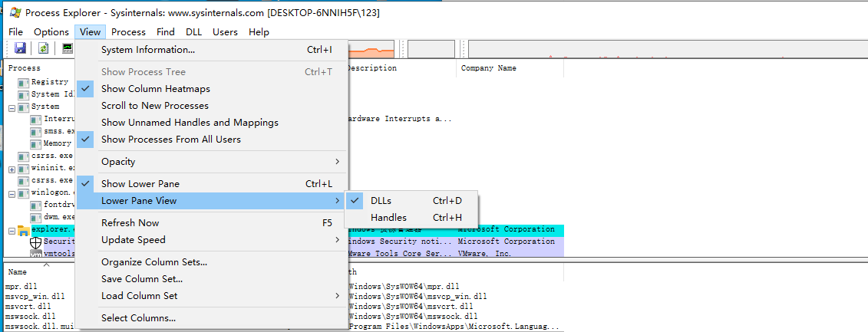Open Organize Column Sets dialog
This screenshot has width=868, height=332.
click(x=212, y=262)
